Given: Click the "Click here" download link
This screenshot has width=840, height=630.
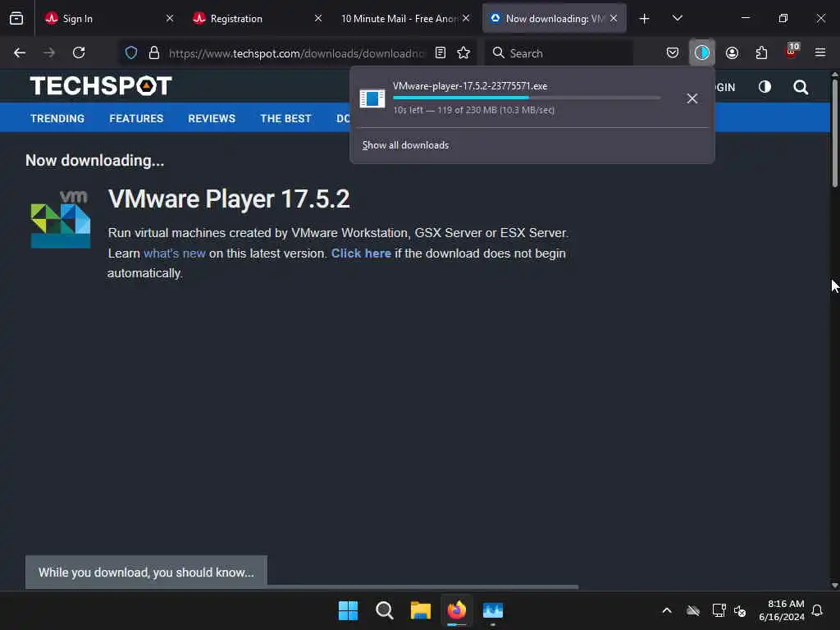Looking at the screenshot, I should pyautogui.click(x=361, y=253).
